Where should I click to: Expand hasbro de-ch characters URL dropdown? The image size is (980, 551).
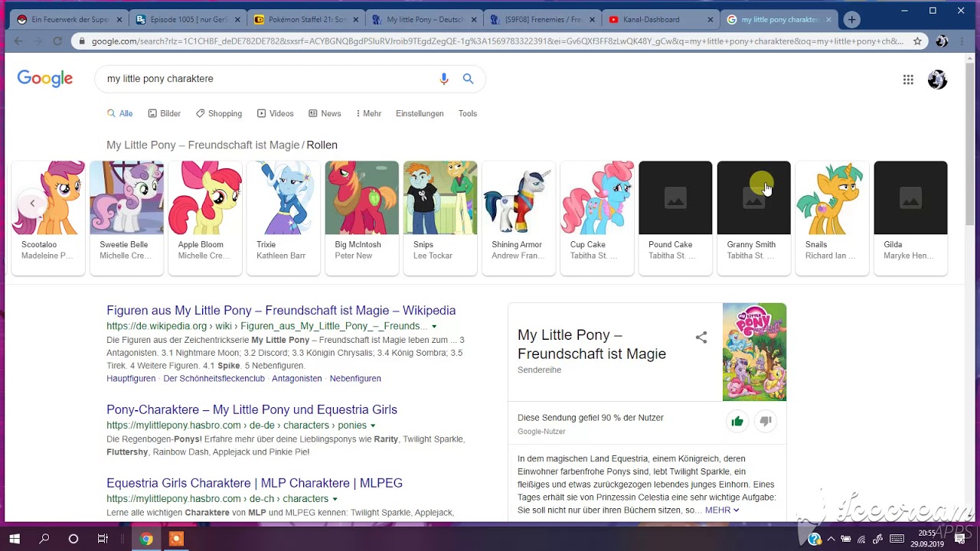[335, 499]
